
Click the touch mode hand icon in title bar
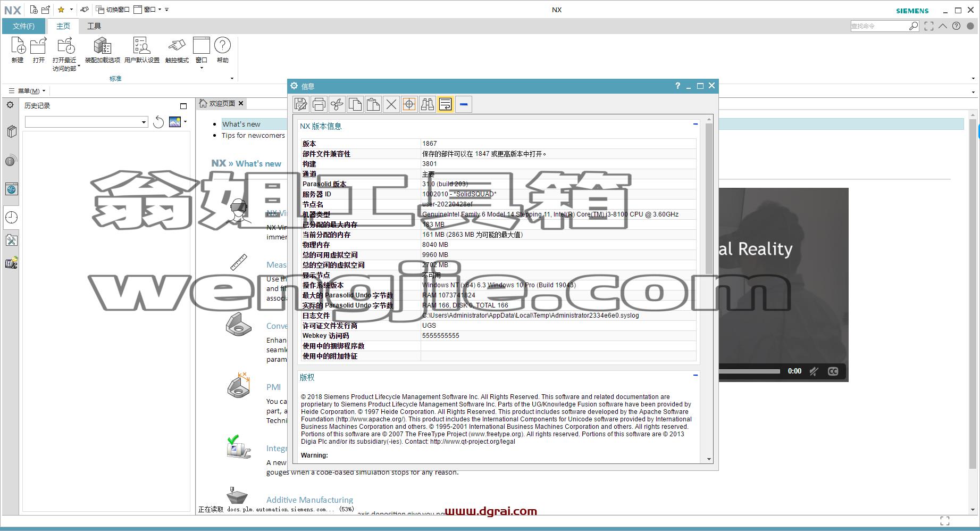[85, 10]
